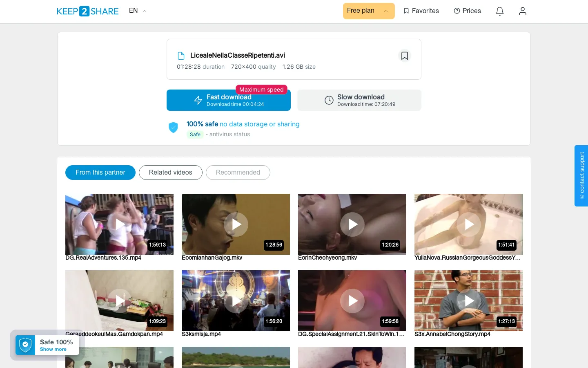Start the Fast download
Screen dimensions: 588x368
click(229, 100)
